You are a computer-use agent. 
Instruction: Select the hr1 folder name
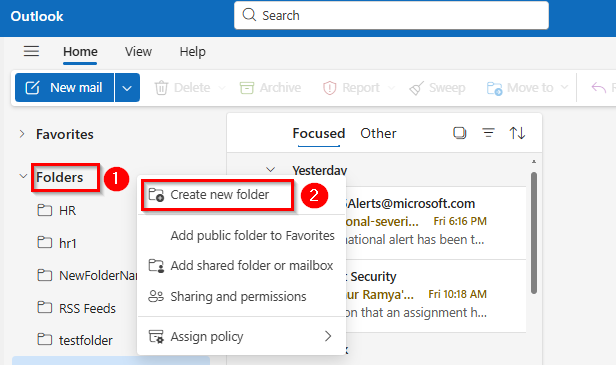click(x=68, y=243)
